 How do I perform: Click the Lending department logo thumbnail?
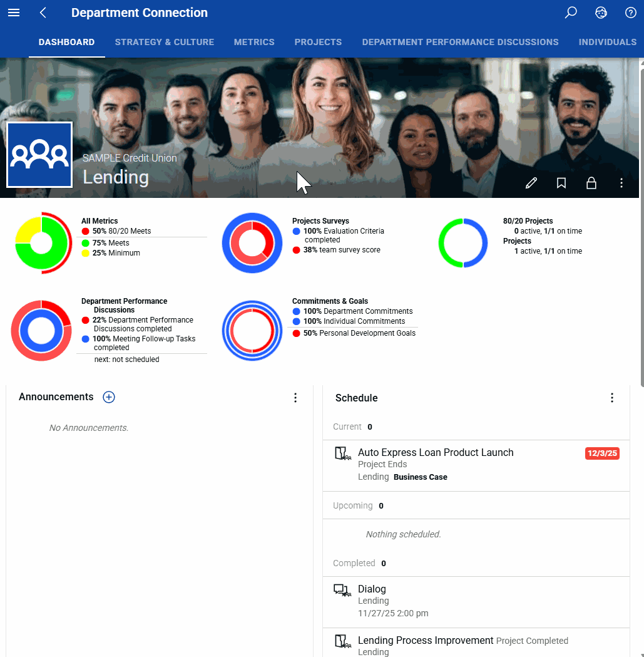point(40,155)
